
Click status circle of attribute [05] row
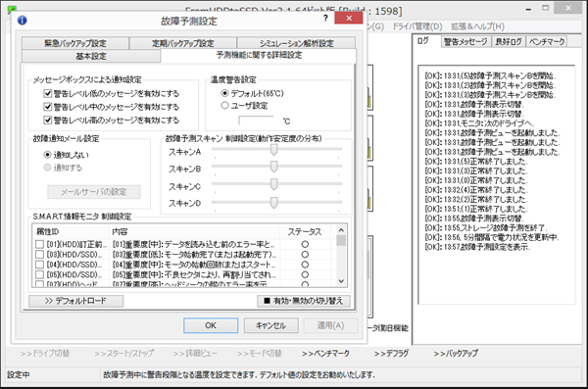point(305,274)
